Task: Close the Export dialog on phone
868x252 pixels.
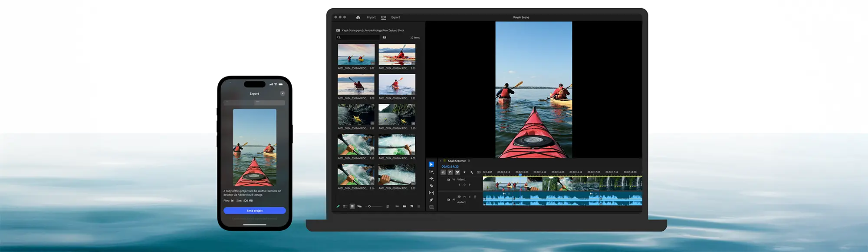Action: point(283,93)
